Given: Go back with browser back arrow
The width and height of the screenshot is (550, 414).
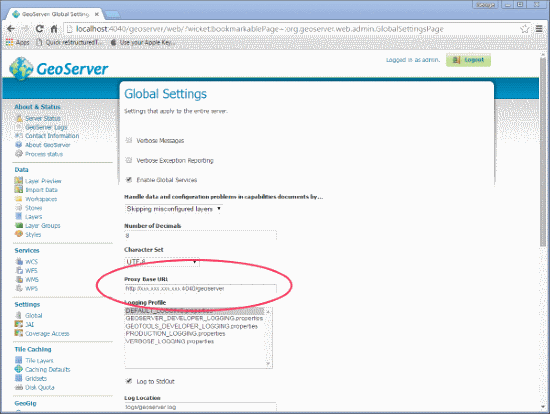Looking at the screenshot, I should (11, 29).
